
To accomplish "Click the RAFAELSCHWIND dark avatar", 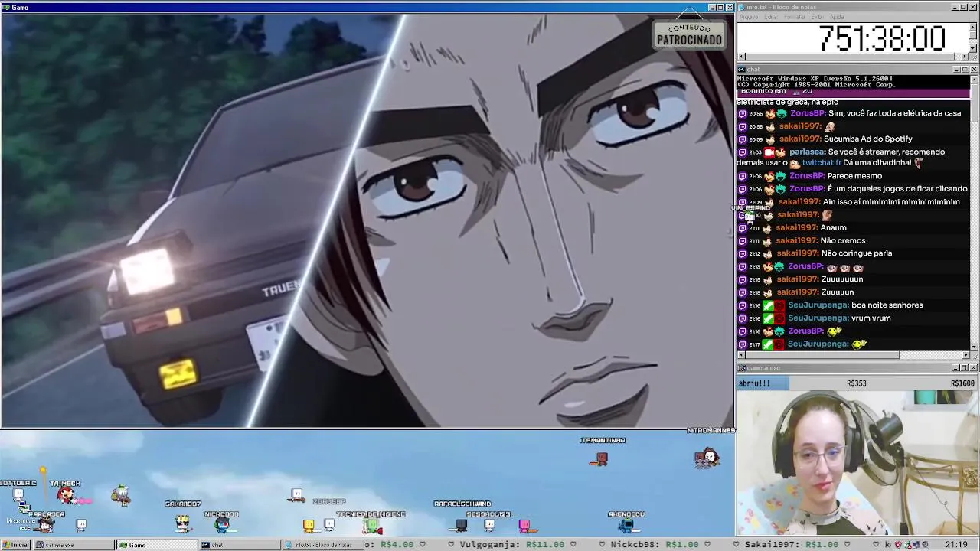I will (x=461, y=525).
